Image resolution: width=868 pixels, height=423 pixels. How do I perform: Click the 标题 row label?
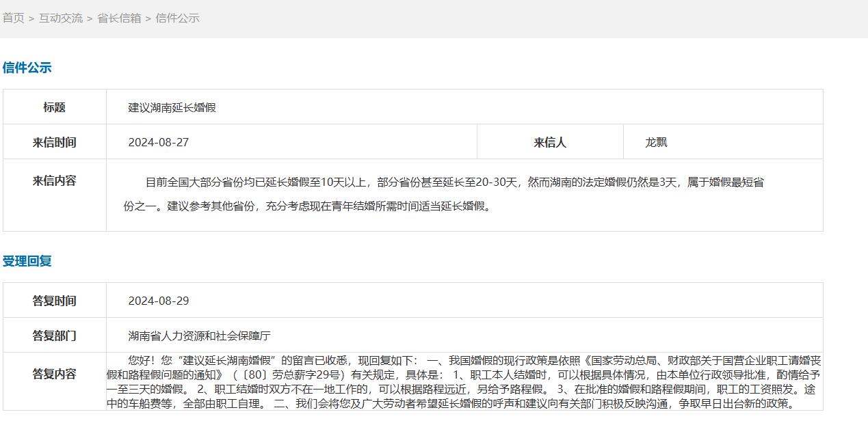tap(55, 107)
